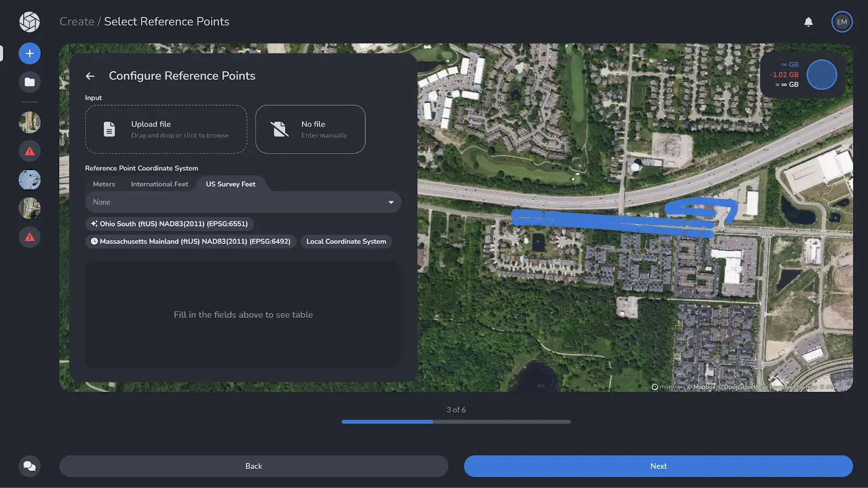Select the Ohio South NAD83 EPSG:6551 suggestion
Viewport: 868px width, 488px height.
coord(169,223)
